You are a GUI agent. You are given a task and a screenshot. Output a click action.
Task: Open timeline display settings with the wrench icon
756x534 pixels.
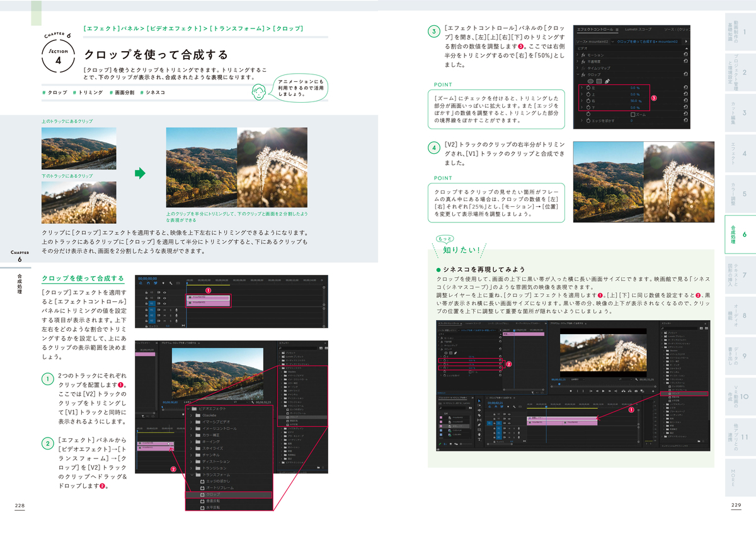[171, 283]
